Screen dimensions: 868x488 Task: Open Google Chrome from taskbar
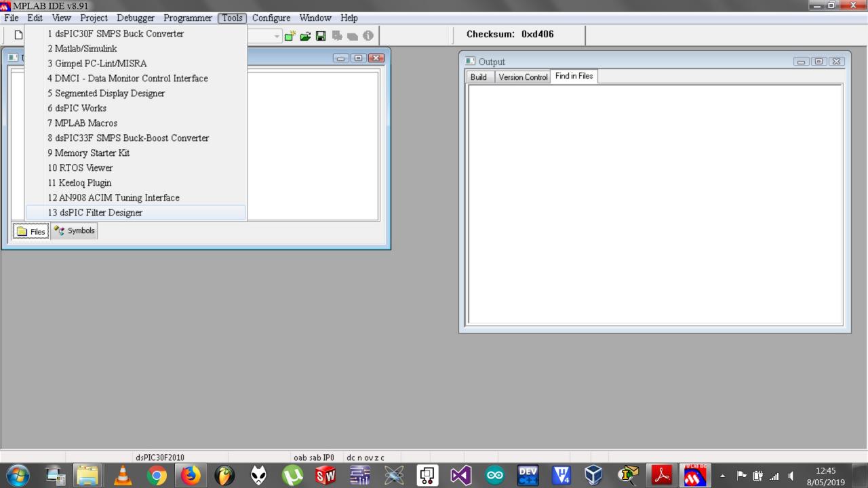coord(157,476)
